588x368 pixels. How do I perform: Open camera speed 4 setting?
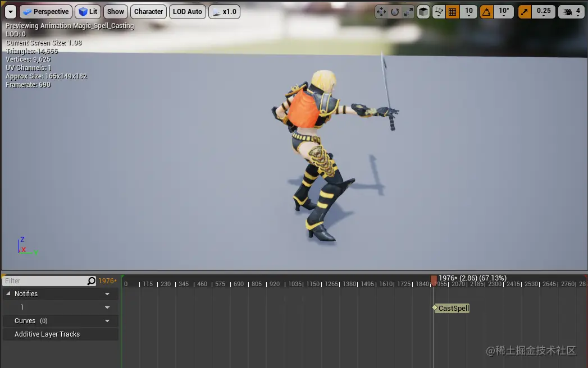tap(572, 12)
